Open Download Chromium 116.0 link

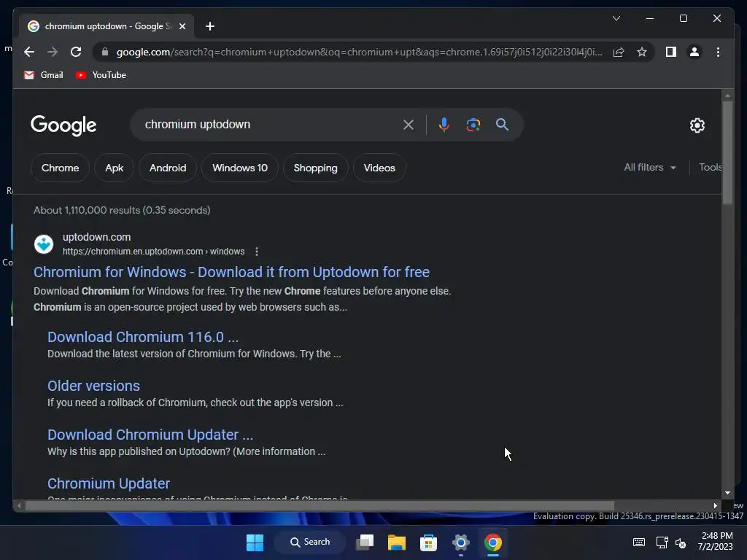[143, 337]
